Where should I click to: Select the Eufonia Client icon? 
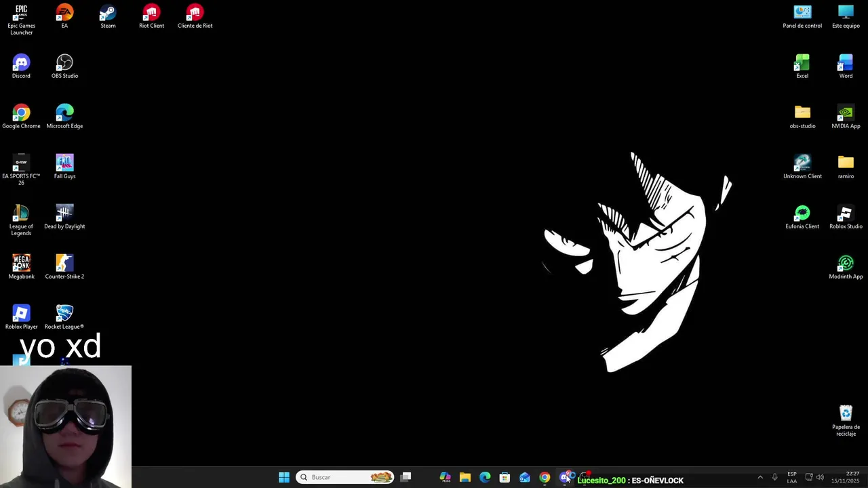pyautogui.click(x=802, y=218)
